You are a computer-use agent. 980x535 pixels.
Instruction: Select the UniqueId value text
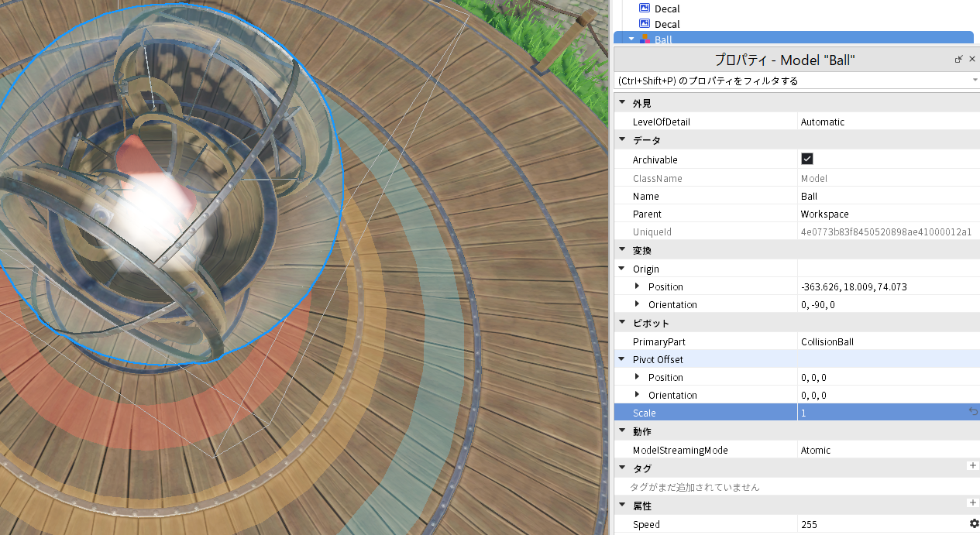(885, 232)
